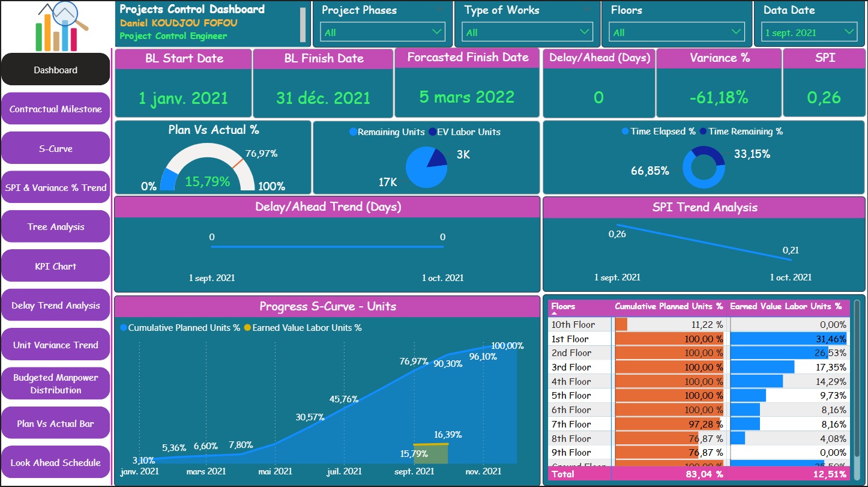Expand the Project Phases dropdown
The width and height of the screenshot is (868, 487).
pyautogui.click(x=383, y=32)
